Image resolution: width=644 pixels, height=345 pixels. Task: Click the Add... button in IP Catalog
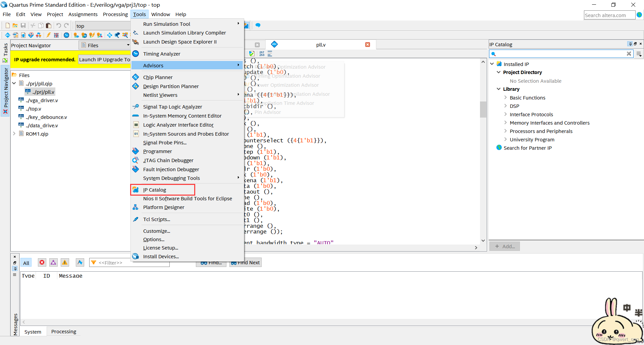[505, 246]
